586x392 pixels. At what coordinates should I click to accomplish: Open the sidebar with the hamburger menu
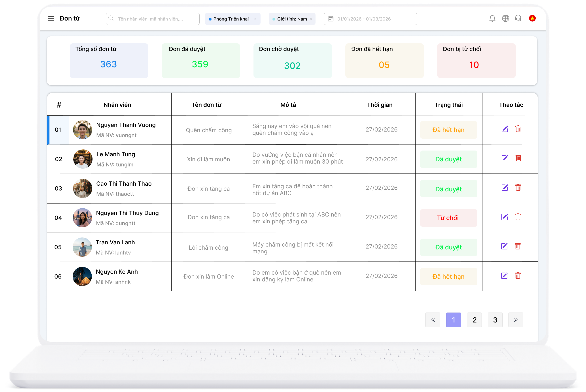tap(51, 18)
